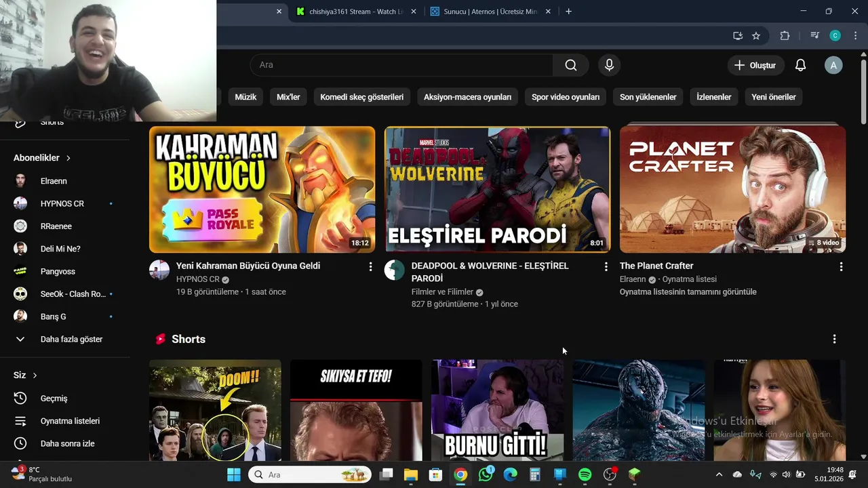Click the Filmler ve Filimler channel avatar
The image size is (868, 488).
pyautogui.click(x=395, y=270)
